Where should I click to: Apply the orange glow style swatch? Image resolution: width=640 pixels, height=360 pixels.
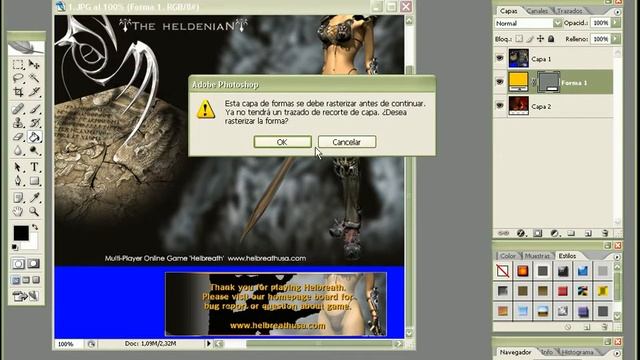tap(522, 271)
